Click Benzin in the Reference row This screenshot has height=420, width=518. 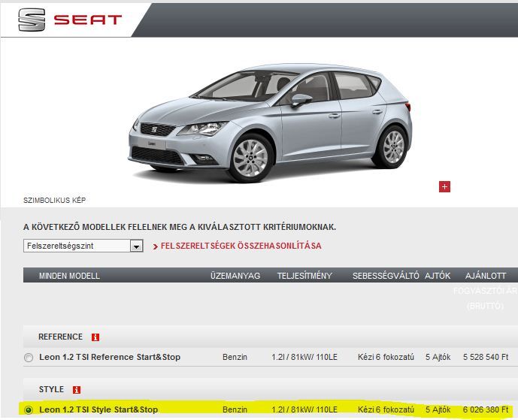tap(235, 358)
